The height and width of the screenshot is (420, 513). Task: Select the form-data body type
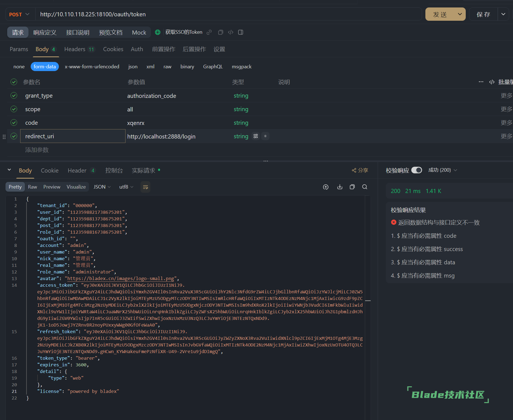click(x=45, y=67)
